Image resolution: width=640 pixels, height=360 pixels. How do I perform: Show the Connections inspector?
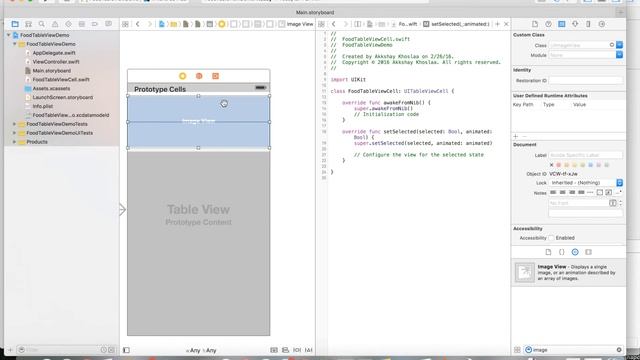pos(602,24)
